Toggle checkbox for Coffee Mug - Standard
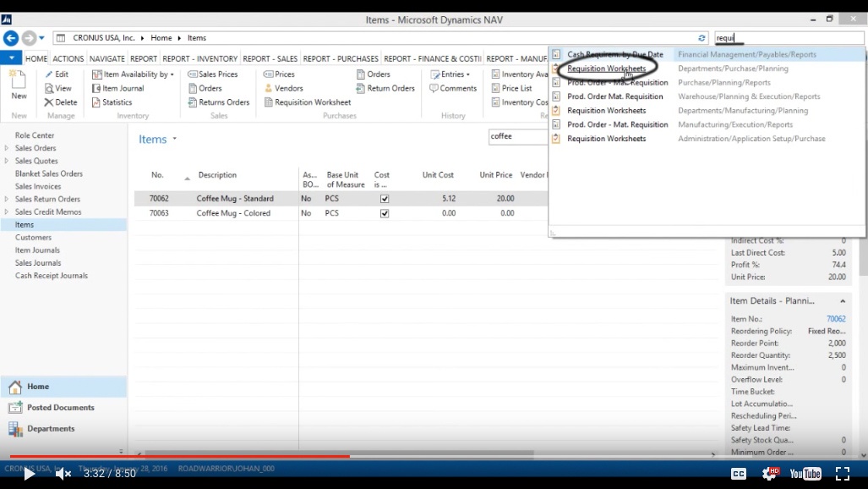868x489 pixels. 385,199
